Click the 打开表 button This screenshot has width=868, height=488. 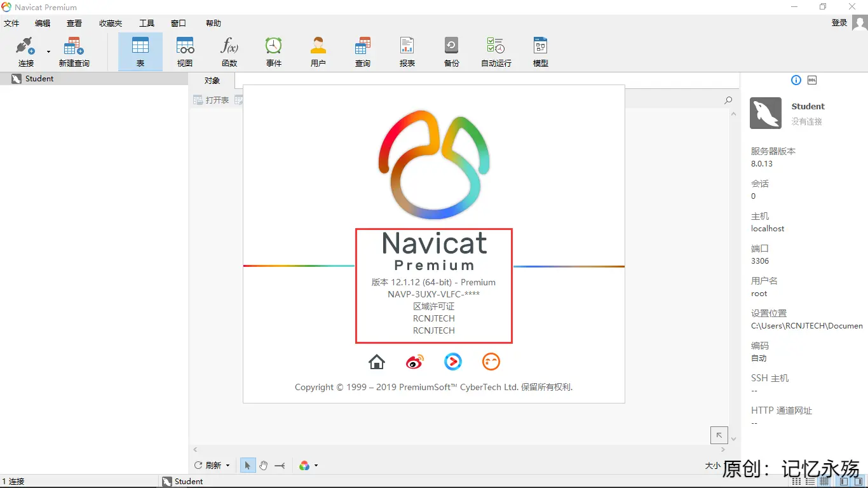(x=211, y=100)
